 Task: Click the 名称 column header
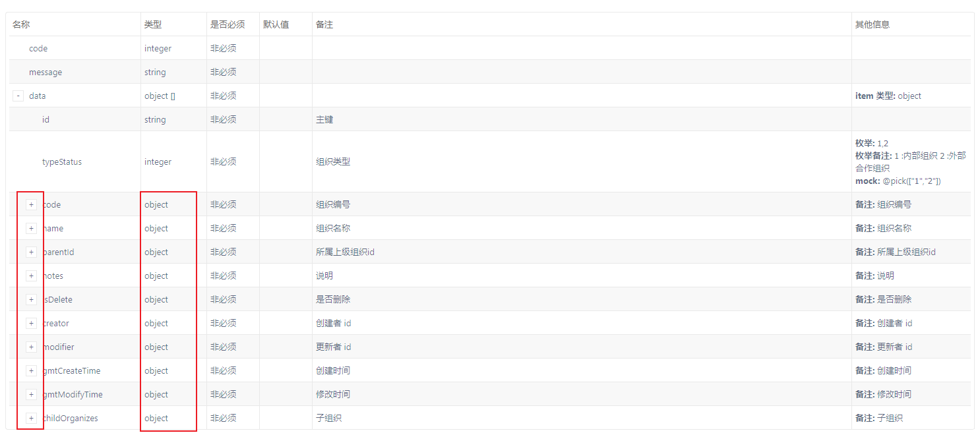[20, 24]
